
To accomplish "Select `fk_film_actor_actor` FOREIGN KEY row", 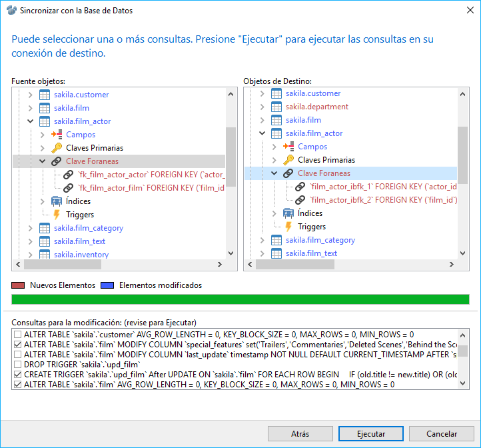I will point(151,175).
